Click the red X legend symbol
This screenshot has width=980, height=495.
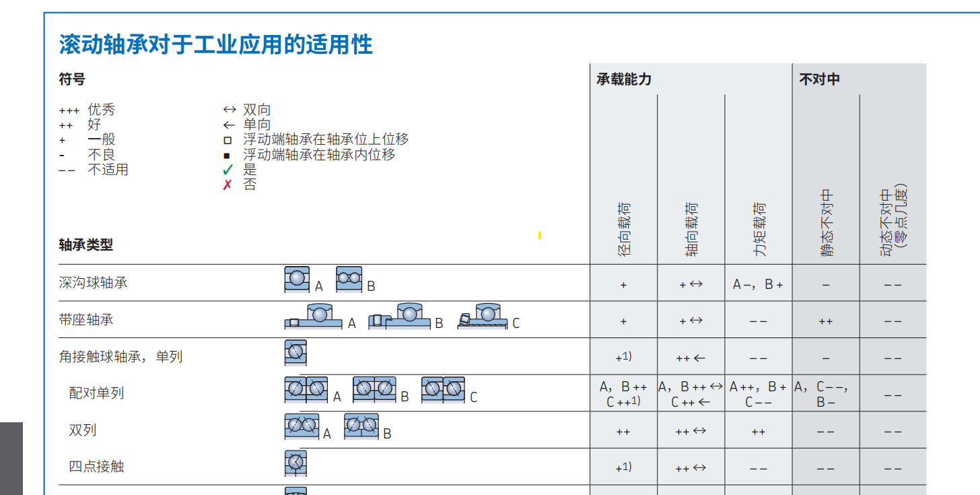pos(228,185)
